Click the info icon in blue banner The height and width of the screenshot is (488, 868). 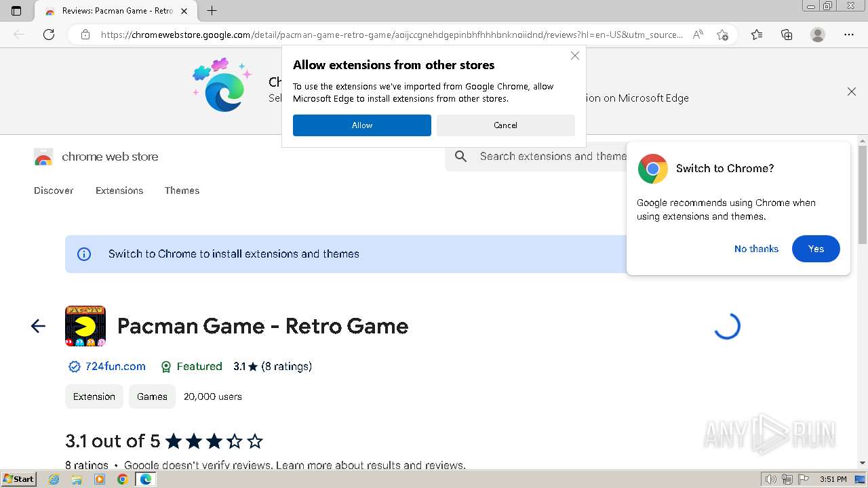click(x=84, y=254)
